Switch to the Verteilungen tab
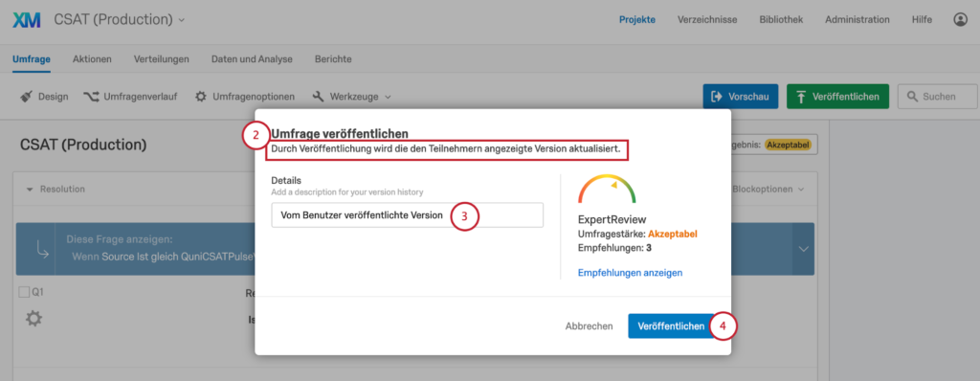This screenshot has height=381, width=980. [x=161, y=59]
